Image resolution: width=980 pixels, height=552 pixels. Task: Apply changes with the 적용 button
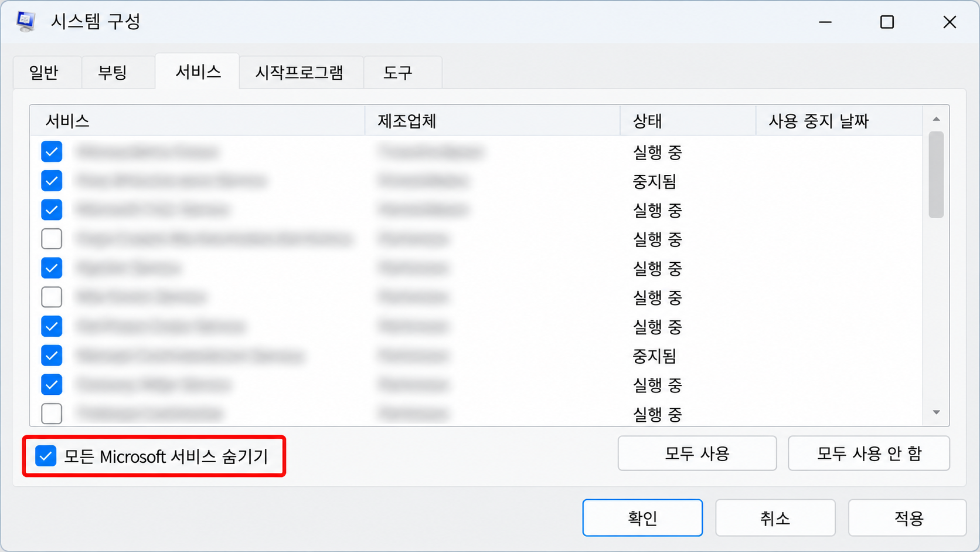point(908,518)
